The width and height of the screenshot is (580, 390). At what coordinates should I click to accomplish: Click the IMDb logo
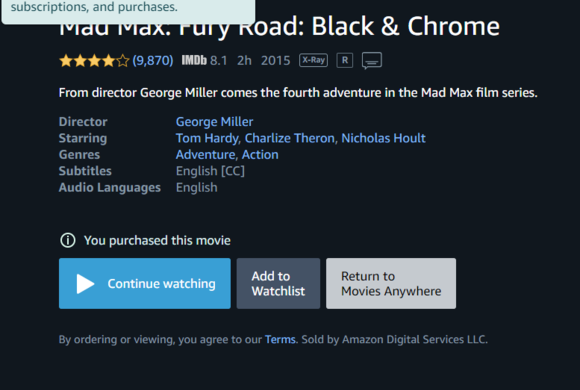point(194,60)
